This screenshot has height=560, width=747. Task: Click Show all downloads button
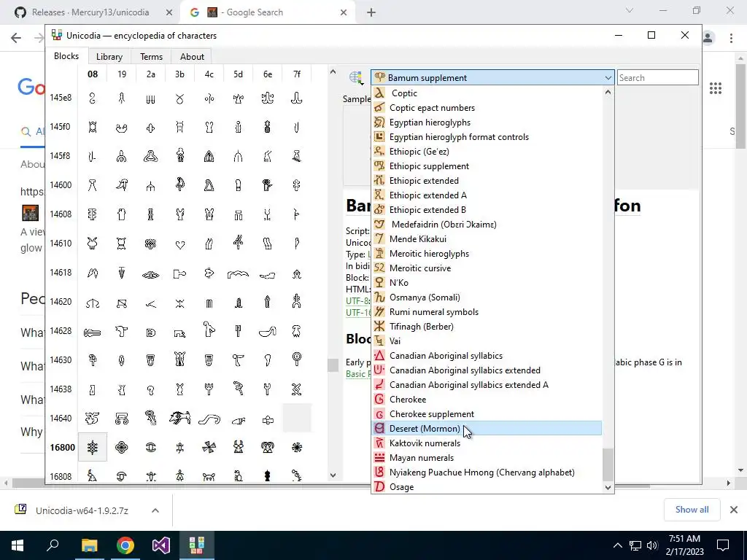pos(692,510)
